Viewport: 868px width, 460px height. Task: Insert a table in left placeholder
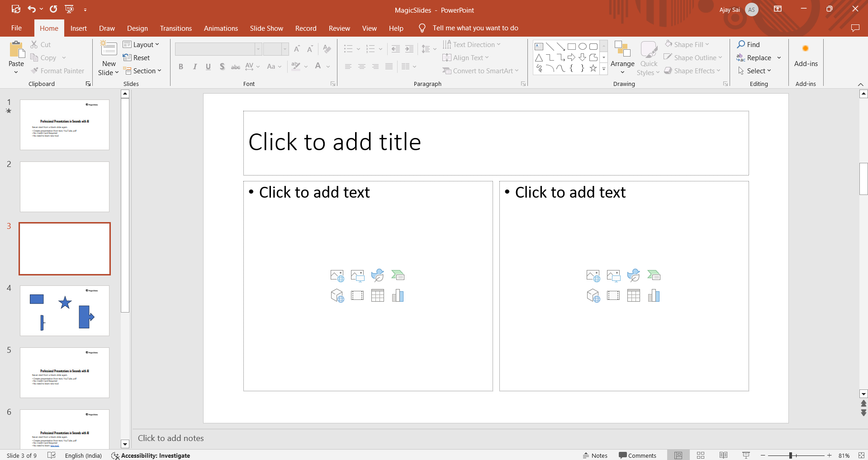(x=377, y=296)
